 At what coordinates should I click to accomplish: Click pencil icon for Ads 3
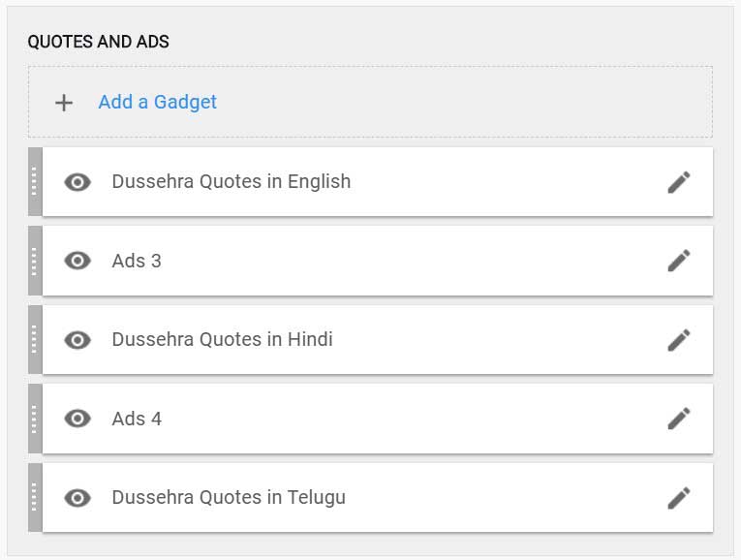click(679, 261)
